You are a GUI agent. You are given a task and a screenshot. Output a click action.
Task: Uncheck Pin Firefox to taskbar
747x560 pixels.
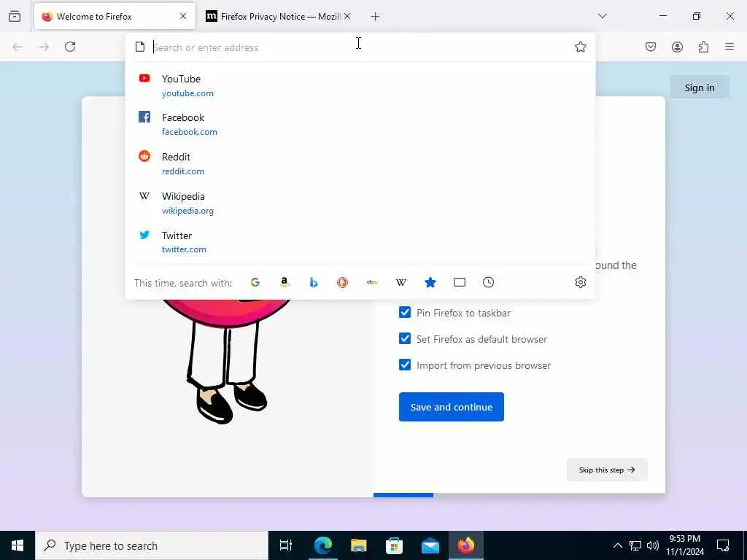click(x=405, y=312)
